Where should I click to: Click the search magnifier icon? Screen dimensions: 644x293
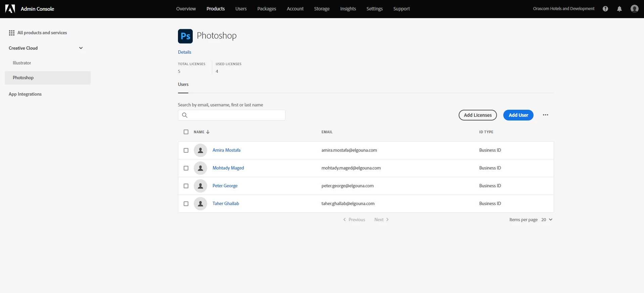pyautogui.click(x=185, y=115)
